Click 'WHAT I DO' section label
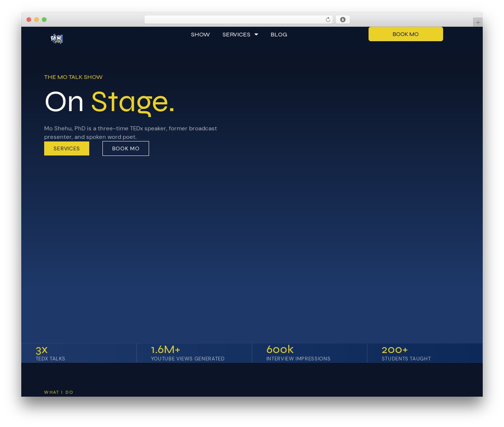The image size is (504, 427). click(59, 392)
